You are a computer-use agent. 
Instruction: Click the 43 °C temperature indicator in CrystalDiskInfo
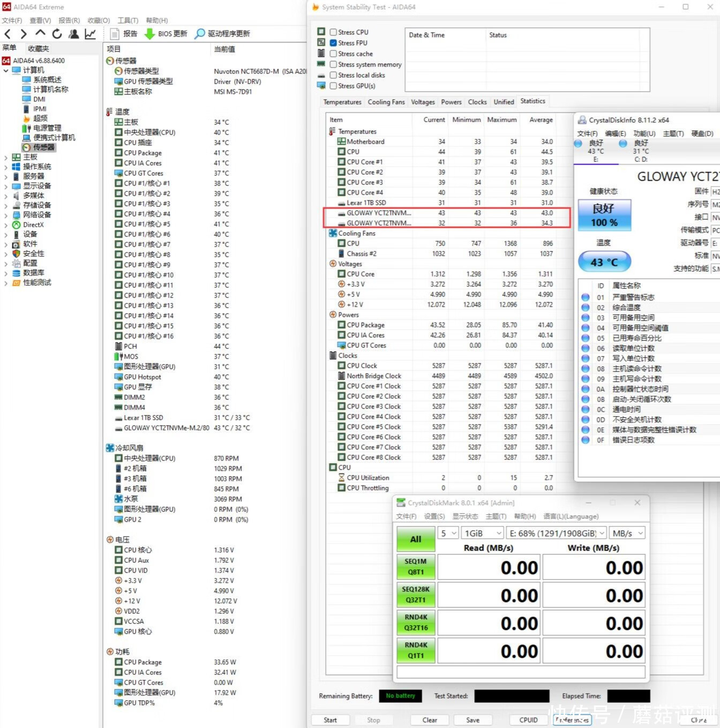604,262
